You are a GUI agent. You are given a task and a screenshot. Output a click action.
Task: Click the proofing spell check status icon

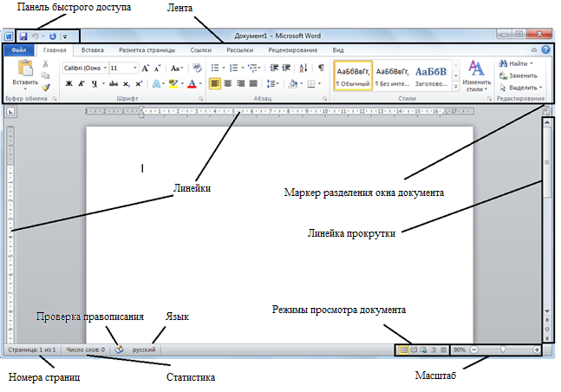click(x=119, y=350)
